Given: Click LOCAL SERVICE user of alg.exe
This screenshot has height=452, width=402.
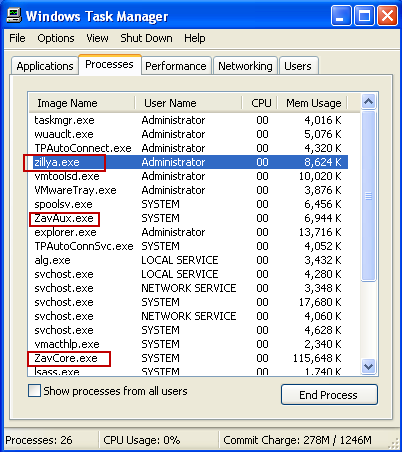Looking at the screenshot, I should point(180,260).
